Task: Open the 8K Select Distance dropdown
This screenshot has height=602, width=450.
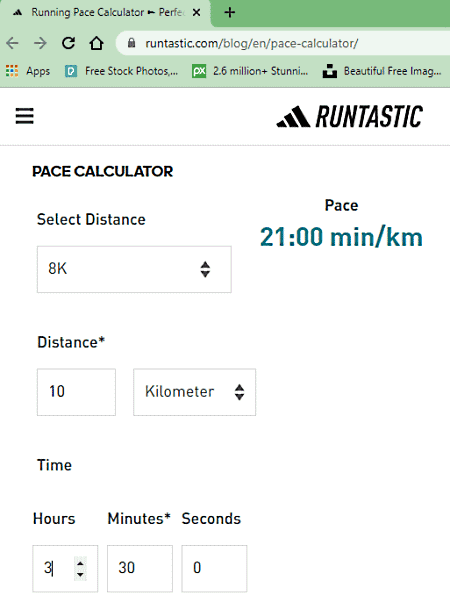Action: pos(134,269)
